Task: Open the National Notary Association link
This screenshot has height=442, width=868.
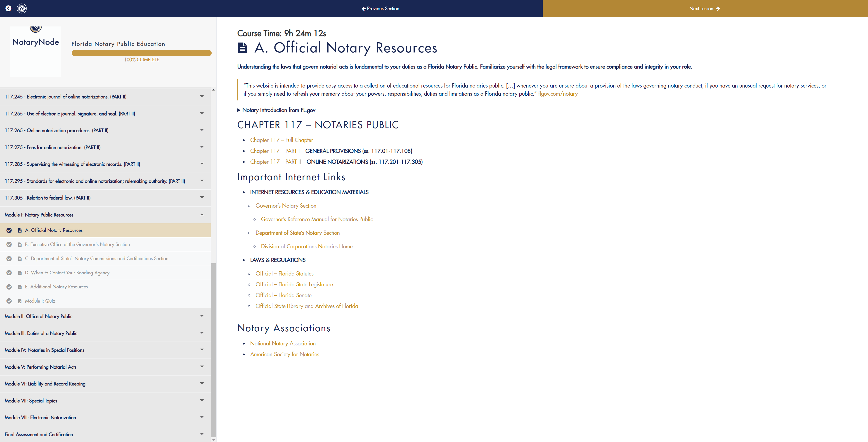Action: (x=283, y=343)
